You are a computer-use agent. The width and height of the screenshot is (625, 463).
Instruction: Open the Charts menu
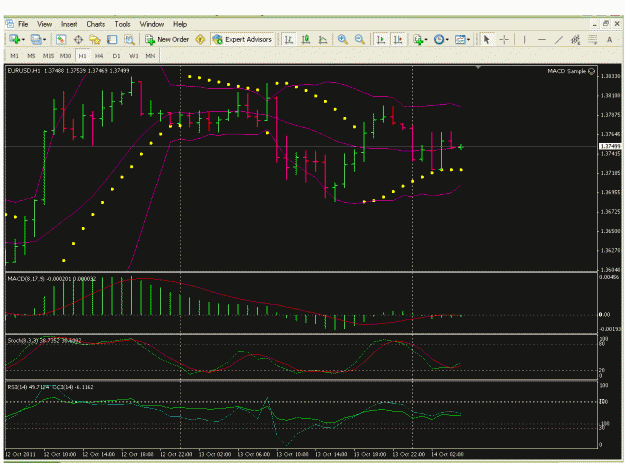tap(96, 24)
